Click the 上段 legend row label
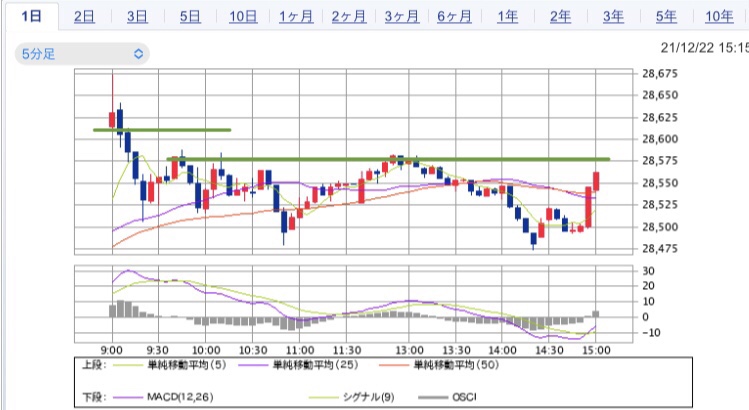 pyautogui.click(x=94, y=366)
